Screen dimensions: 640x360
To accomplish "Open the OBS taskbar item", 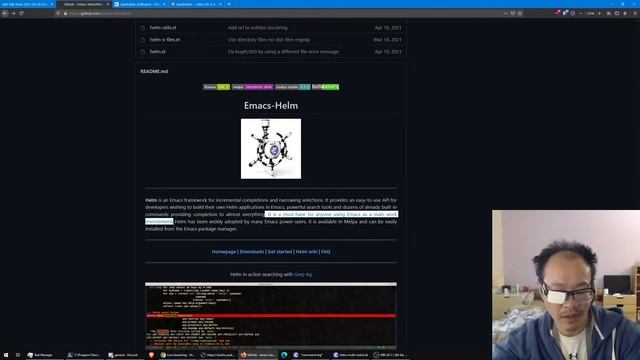I will pyautogui.click(x=390, y=355).
